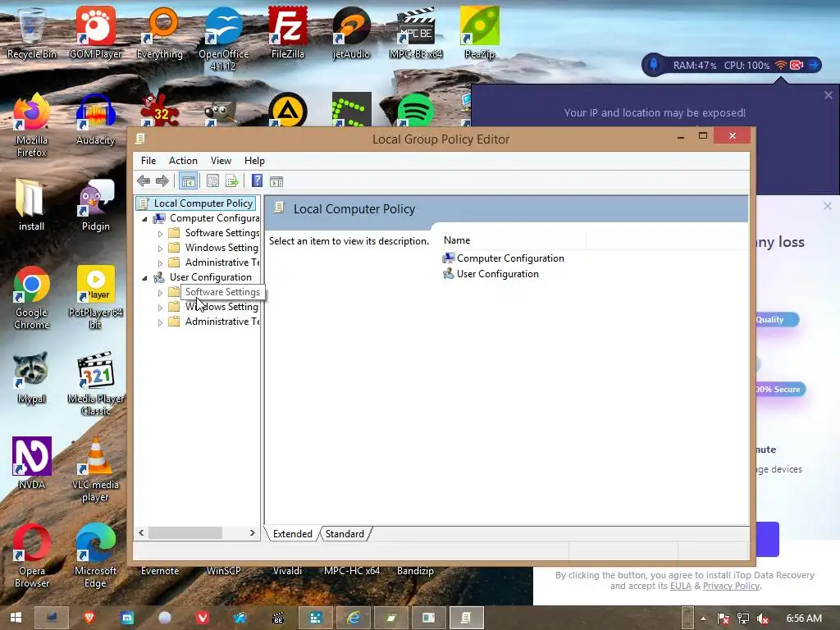Select Computer Configuration in the tree
The image size is (840, 630).
click(214, 218)
